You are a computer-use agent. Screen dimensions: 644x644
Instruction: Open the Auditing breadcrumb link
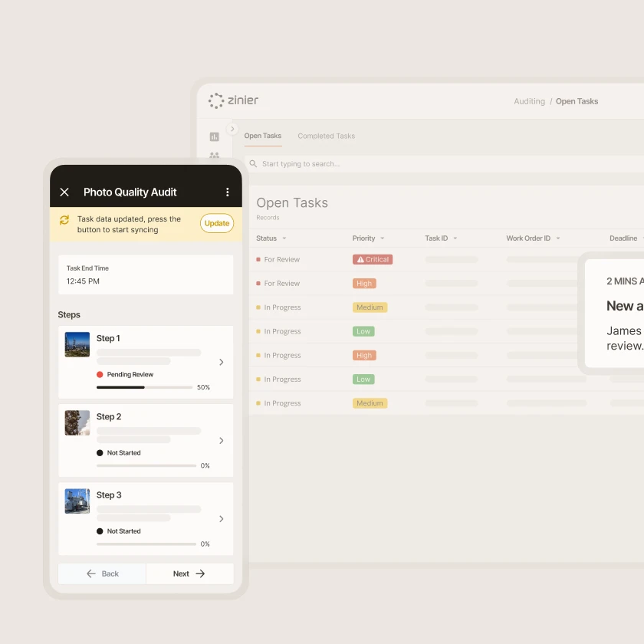point(529,101)
